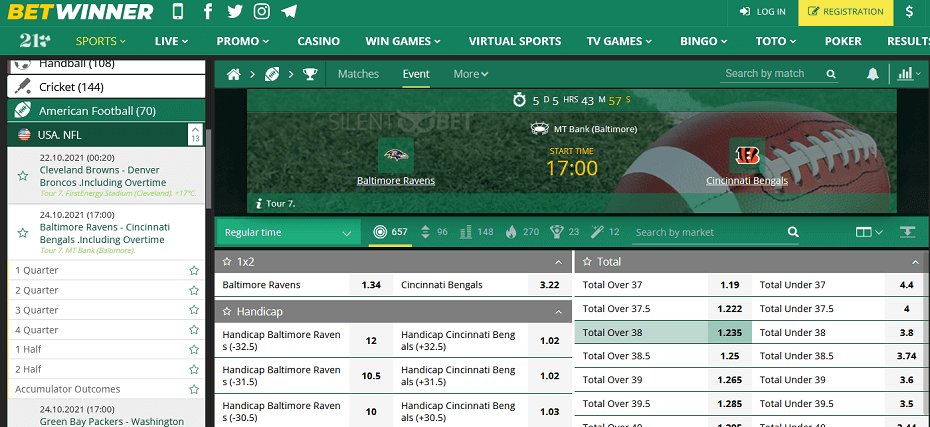This screenshot has height=427, width=930.
Task: Favorite the Baltimore Ravens - Cincinnati Bengals match
Action: pos(23,234)
